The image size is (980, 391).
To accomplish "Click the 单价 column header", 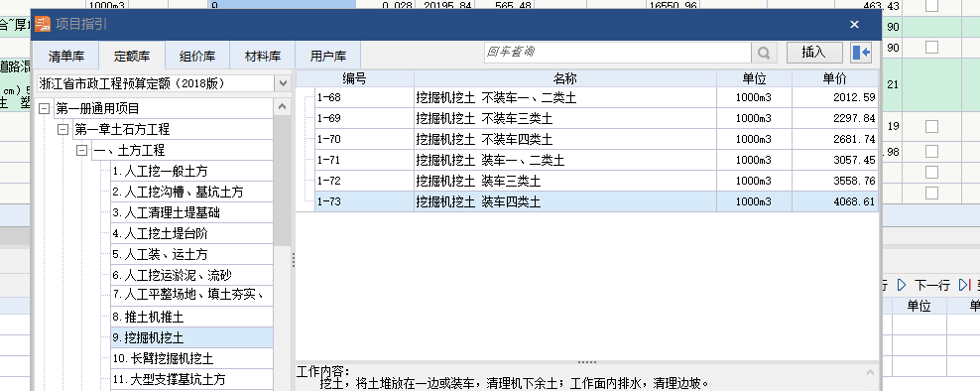I will (835, 78).
